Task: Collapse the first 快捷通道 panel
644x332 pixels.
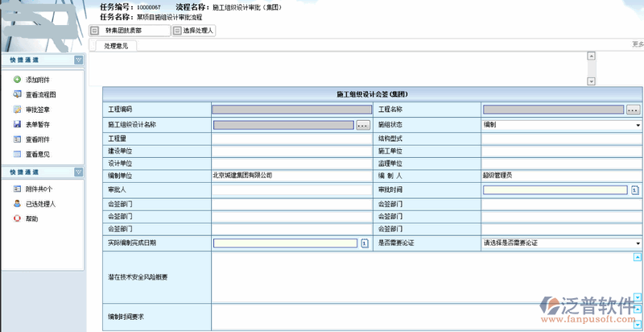Action: pos(78,60)
